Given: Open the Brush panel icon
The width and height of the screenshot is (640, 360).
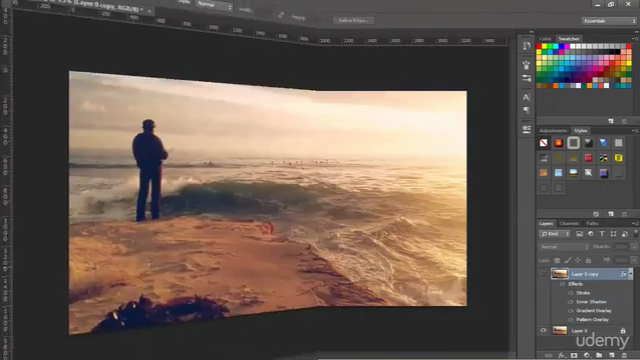Looking at the screenshot, I should click(527, 78).
